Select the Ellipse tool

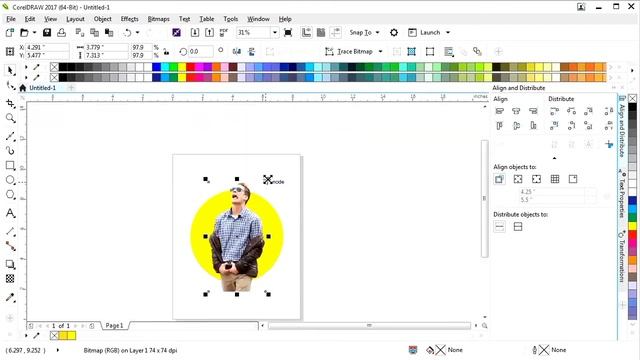pos(10,180)
